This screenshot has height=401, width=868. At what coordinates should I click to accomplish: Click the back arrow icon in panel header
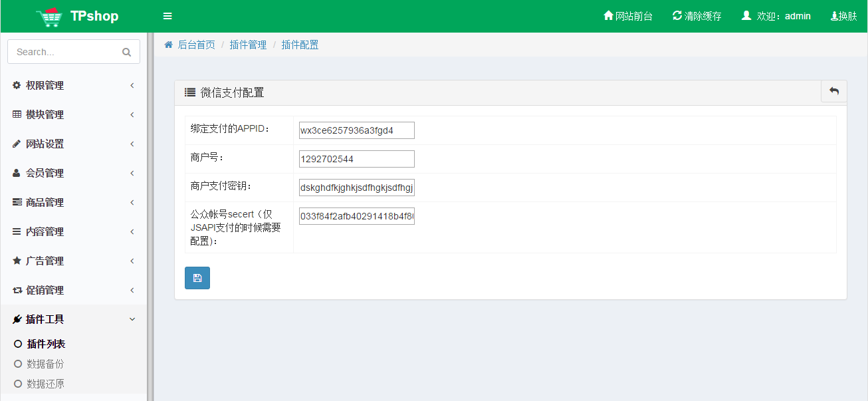(834, 92)
